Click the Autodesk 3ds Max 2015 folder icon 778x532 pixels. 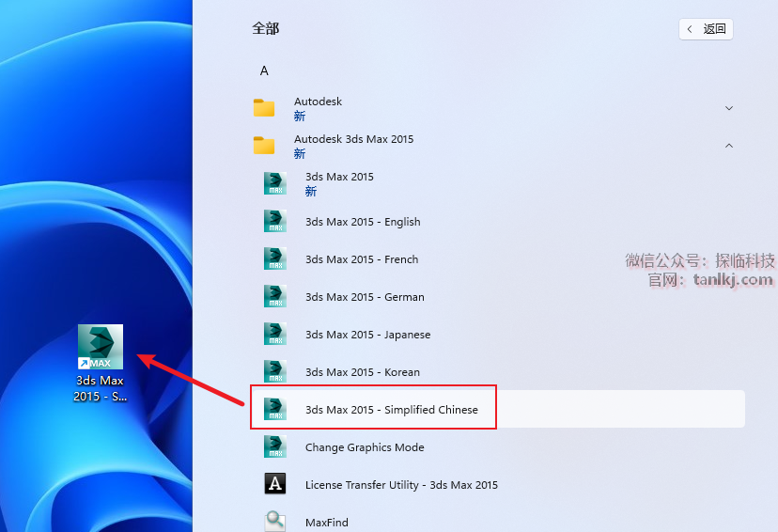coord(264,146)
